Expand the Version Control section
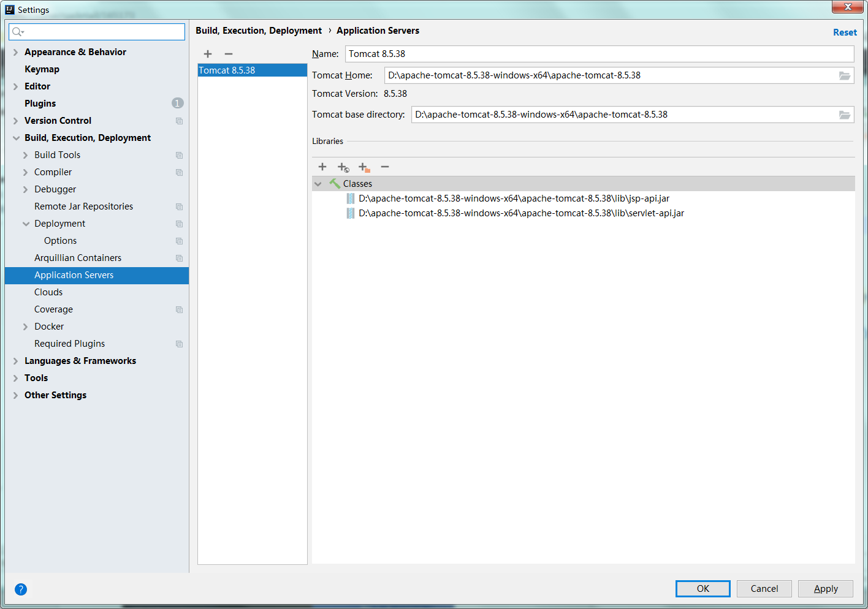868x609 pixels. pyautogui.click(x=16, y=121)
